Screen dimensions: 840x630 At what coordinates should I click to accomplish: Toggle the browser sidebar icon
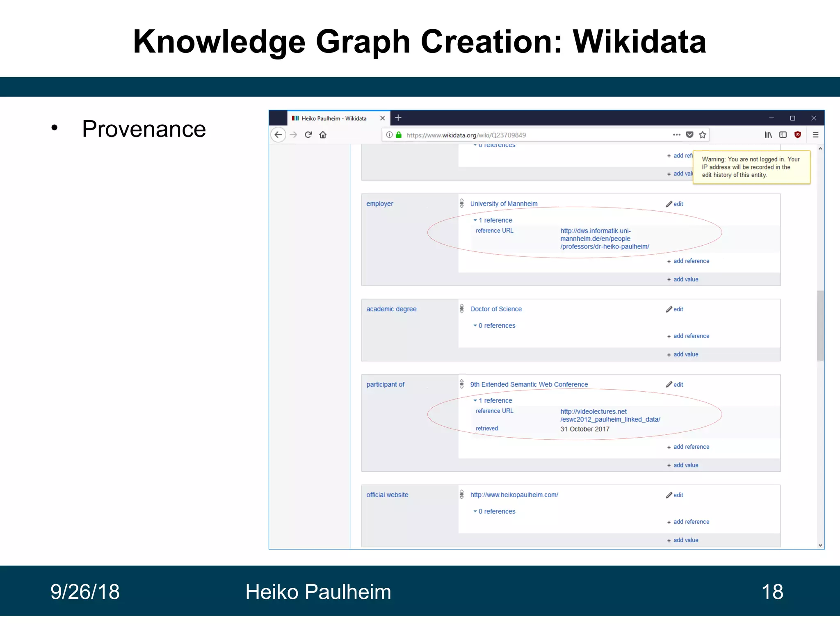(x=783, y=135)
